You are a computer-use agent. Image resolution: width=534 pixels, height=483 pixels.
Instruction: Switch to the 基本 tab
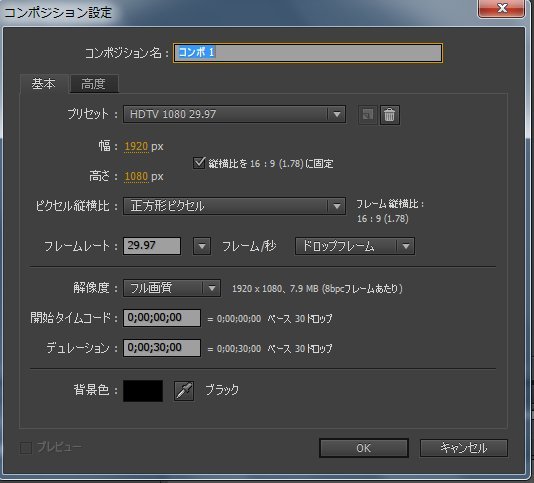point(44,83)
